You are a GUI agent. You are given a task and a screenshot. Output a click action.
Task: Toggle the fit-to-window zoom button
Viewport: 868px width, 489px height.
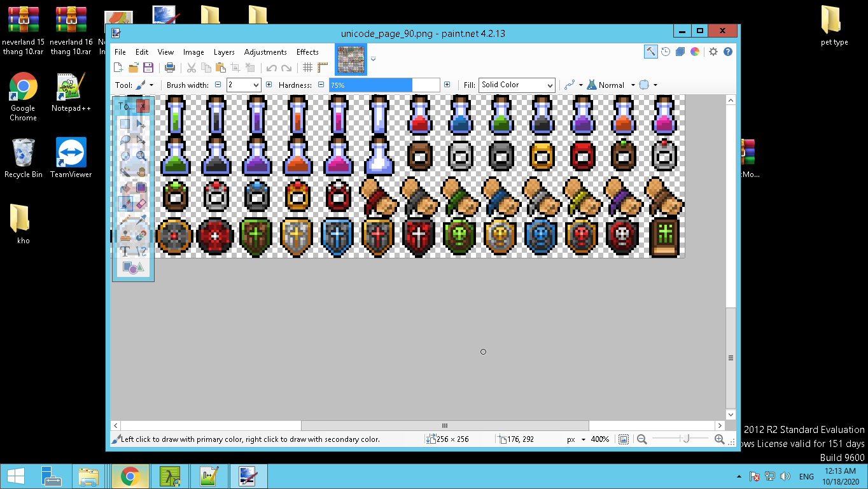[x=624, y=439]
